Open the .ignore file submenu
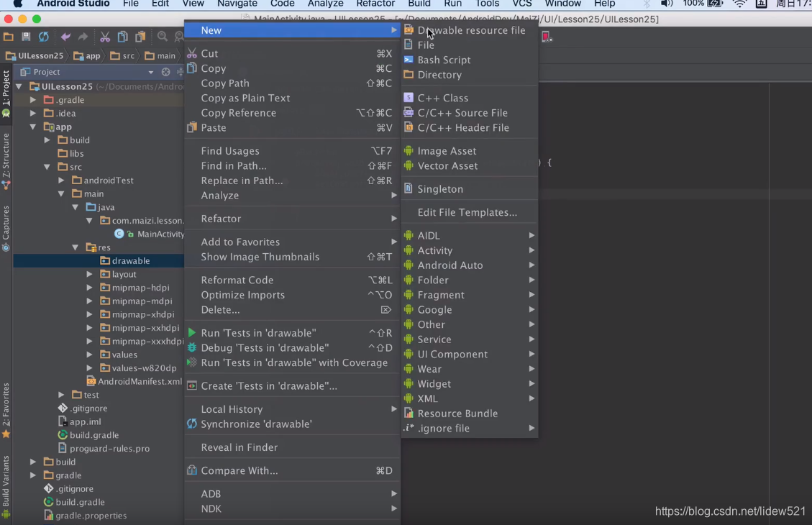 pos(469,428)
